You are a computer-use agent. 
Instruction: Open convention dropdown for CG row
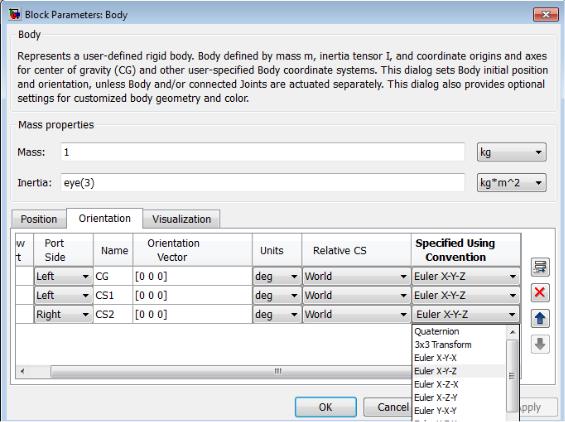tap(466, 276)
